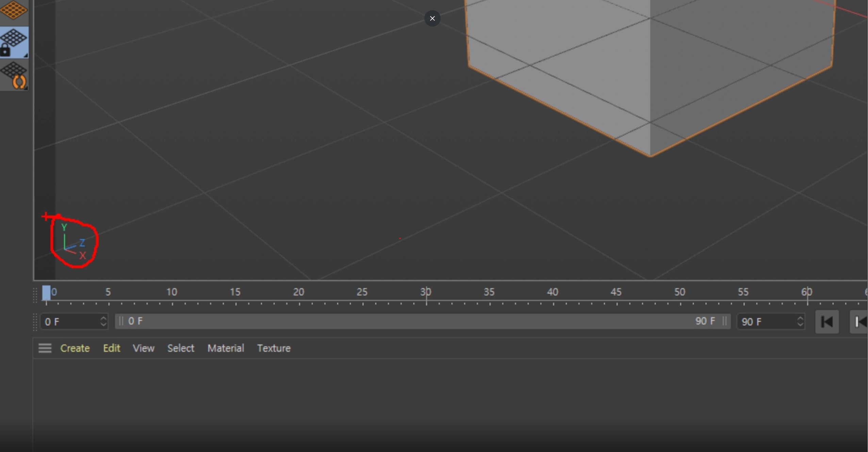Open the Select menu
This screenshot has height=452, width=868.
point(180,348)
